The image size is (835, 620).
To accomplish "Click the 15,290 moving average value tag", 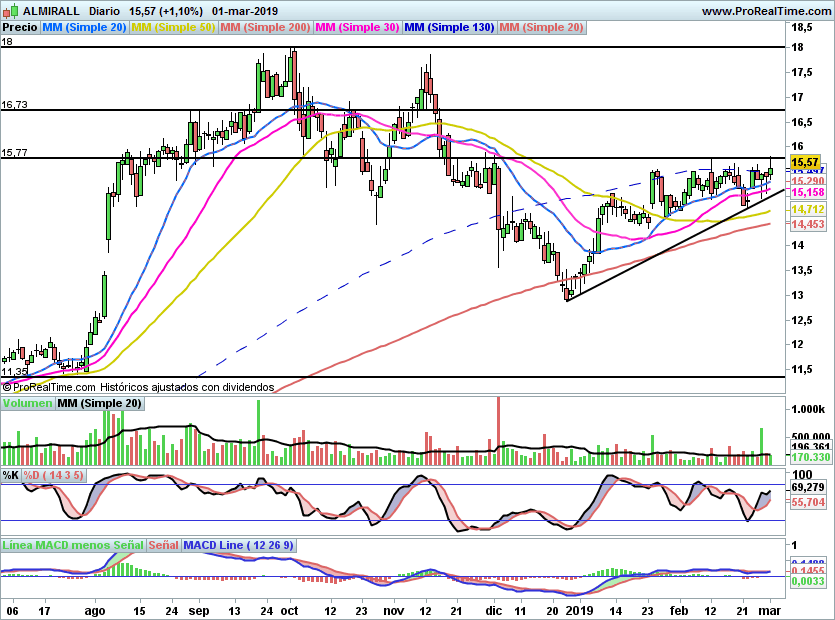I will click(807, 182).
